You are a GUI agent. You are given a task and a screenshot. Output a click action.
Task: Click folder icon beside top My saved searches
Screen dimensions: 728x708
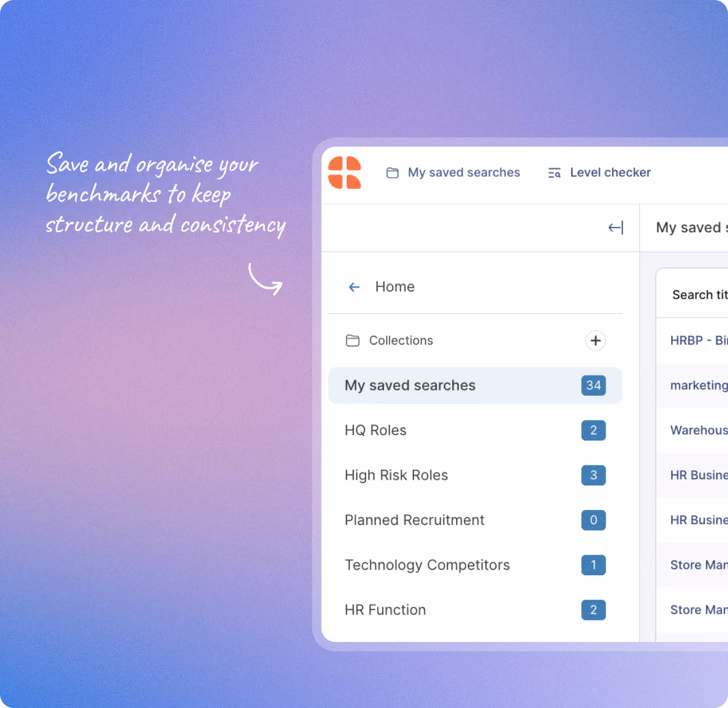tap(392, 173)
